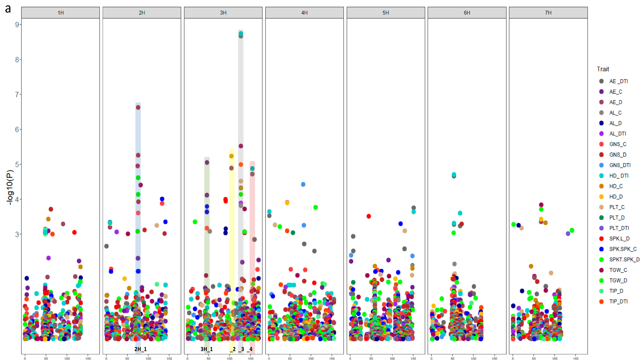Click the 2H_1 QTL label
This screenshot has height=364, width=644.
tap(140, 349)
